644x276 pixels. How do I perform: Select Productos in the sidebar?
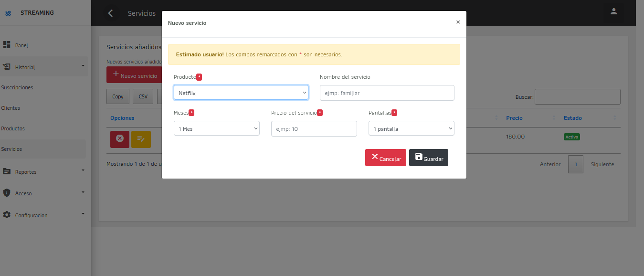pyautogui.click(x=13, y=128)
